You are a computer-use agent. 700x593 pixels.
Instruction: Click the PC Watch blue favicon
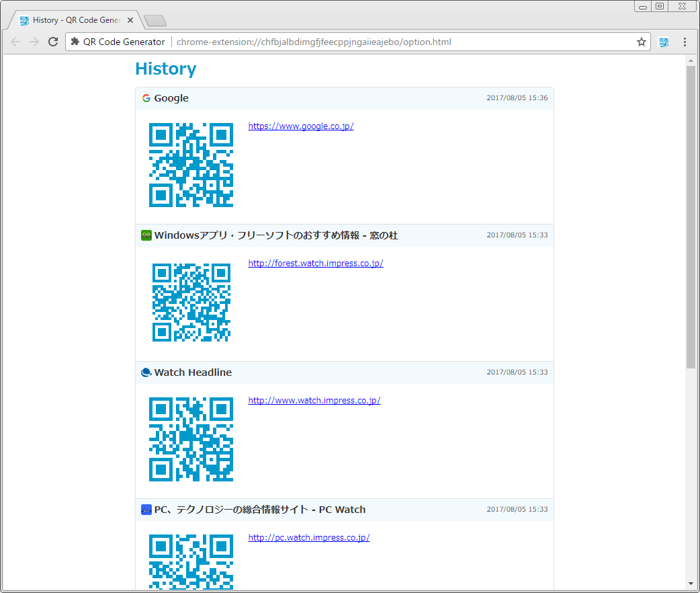pos(146,510)
